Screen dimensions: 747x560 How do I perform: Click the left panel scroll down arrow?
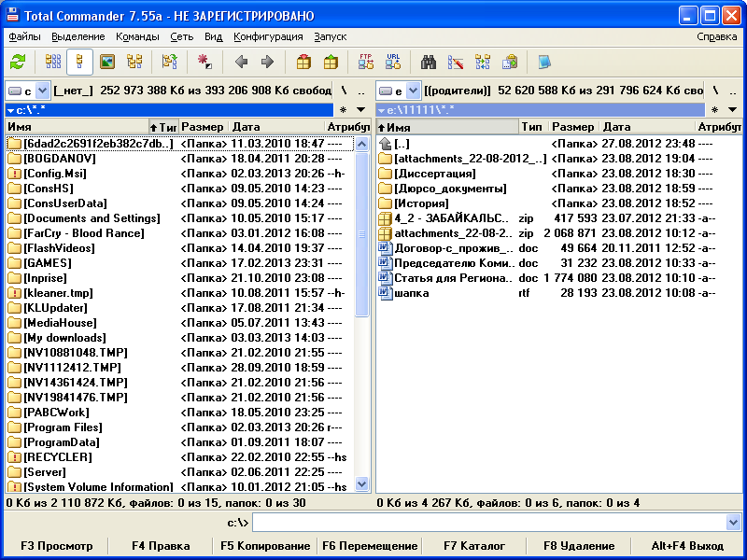[362, 484]
